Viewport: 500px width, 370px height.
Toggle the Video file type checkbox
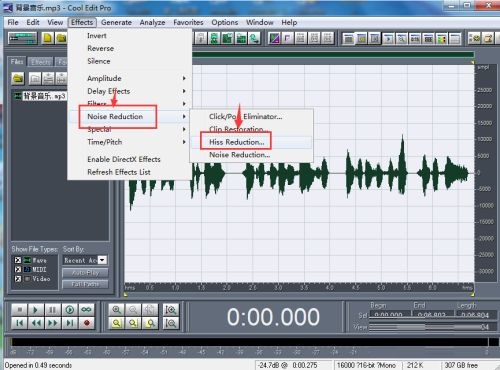point(18,278)
